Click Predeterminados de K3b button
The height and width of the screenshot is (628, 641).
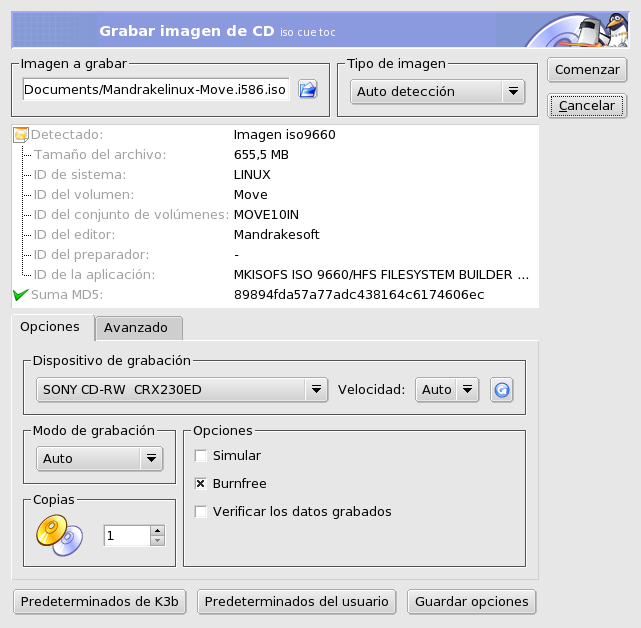click(x=100, y=601)
